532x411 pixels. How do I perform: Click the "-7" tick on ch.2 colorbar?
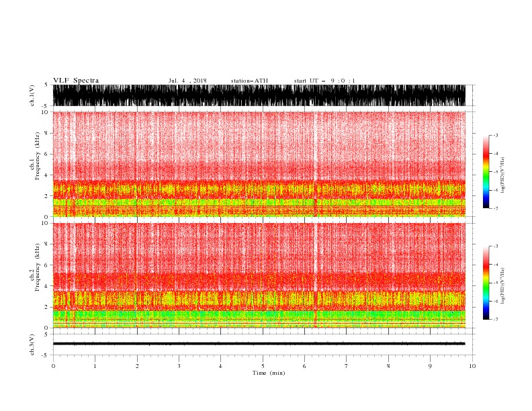pos(495,319)
